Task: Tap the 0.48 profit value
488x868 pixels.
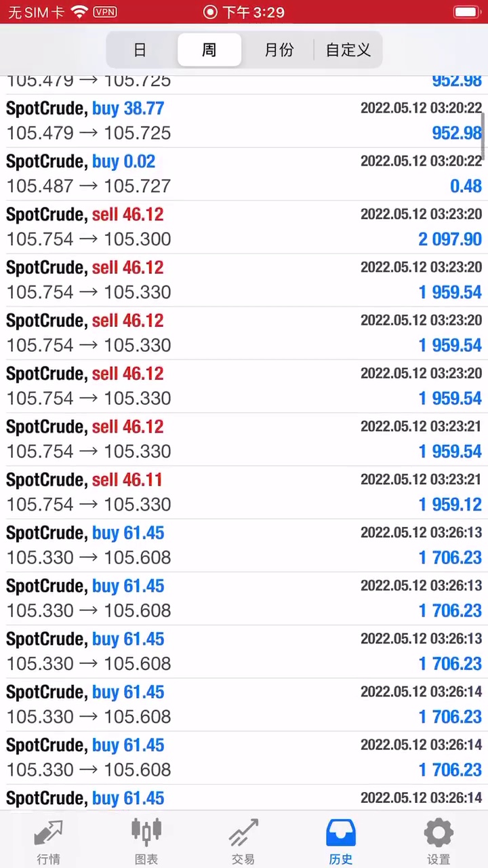Action: (x=466, y=186)
